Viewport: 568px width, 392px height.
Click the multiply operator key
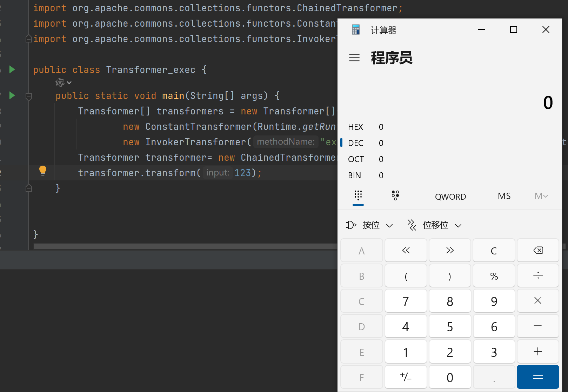pos(538,301)
